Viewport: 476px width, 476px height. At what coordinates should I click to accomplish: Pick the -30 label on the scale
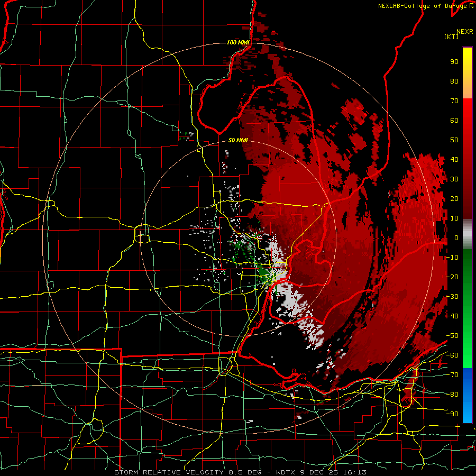[452, 297]
